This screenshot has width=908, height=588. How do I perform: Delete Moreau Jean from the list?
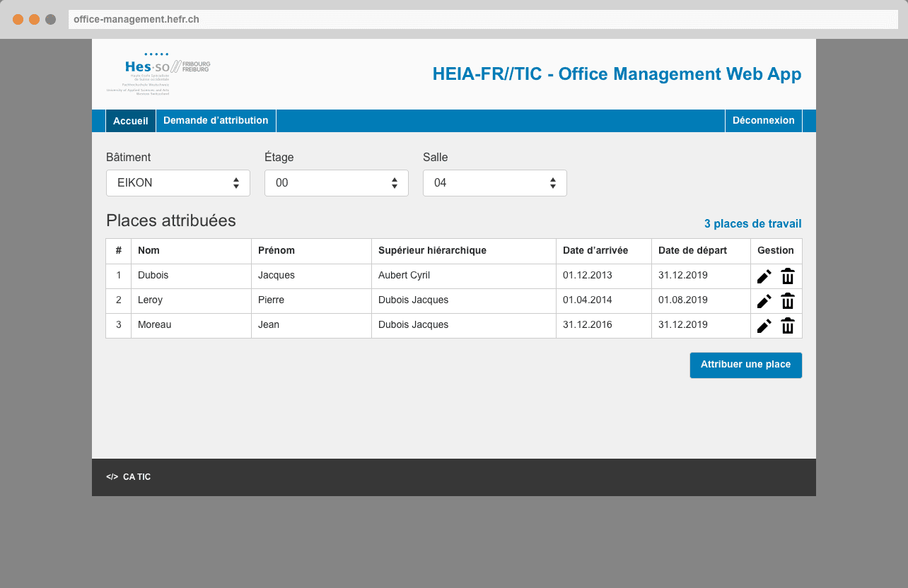coord(788,325)
